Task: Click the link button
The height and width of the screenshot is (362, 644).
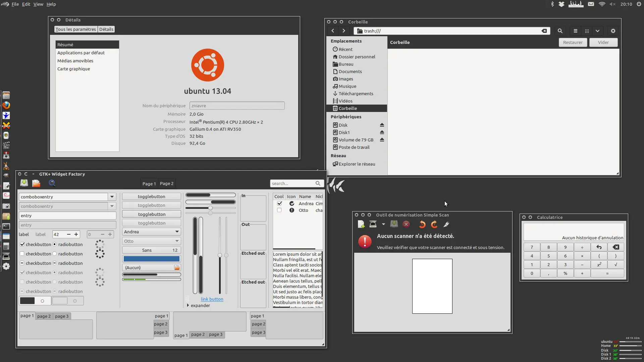Action: (x=212, y=299)
